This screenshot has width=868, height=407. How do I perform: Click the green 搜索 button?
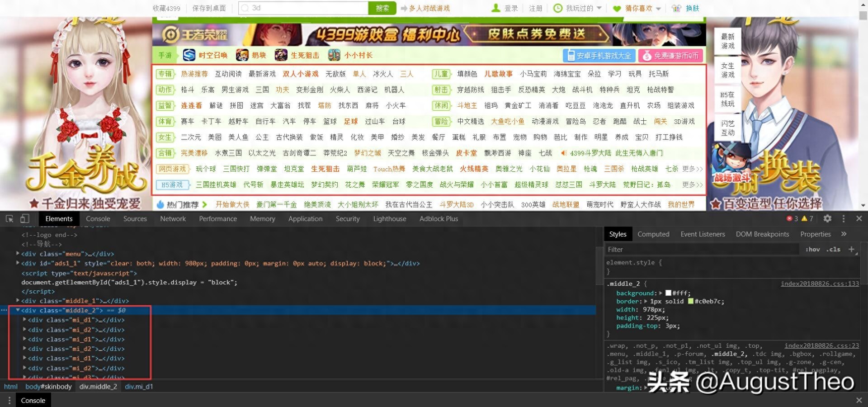(x=382, y=8)
